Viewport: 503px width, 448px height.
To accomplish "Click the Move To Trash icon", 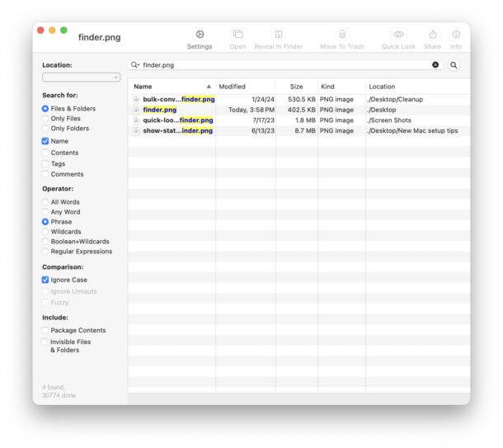I will (341, 35).
